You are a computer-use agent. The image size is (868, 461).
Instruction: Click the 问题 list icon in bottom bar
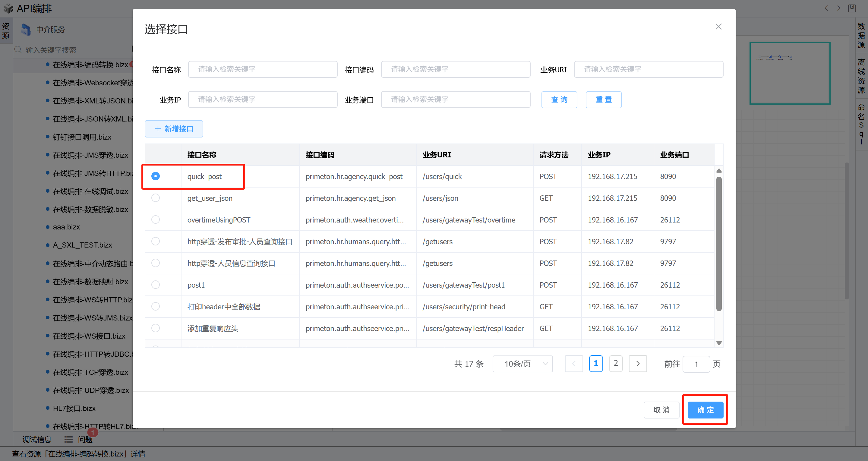tap(69, 439)
